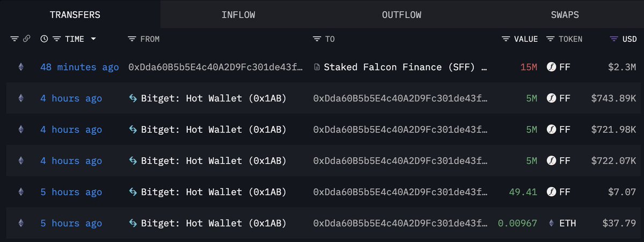The width and height of the screenshot is (644, 242).
Task: Open the TO column filter
Action: pyautogui.click(x=317, y=39)
